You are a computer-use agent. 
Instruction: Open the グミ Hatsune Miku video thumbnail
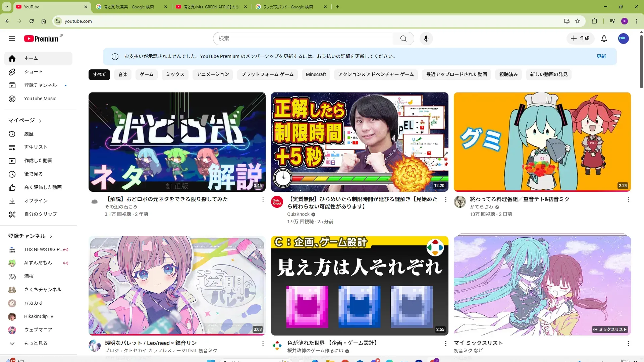click(x=542, y=142)
